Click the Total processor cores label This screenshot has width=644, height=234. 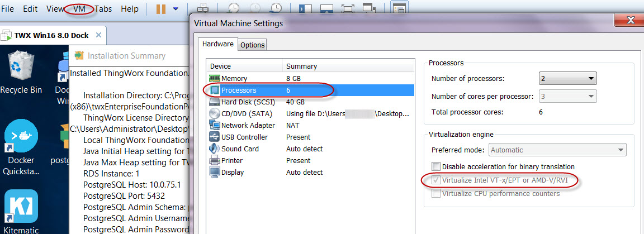click(467, 112)
